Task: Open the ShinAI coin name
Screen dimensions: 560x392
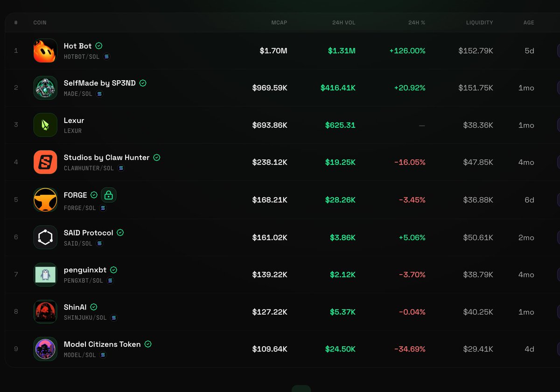Action: click(x=75, y=307)
